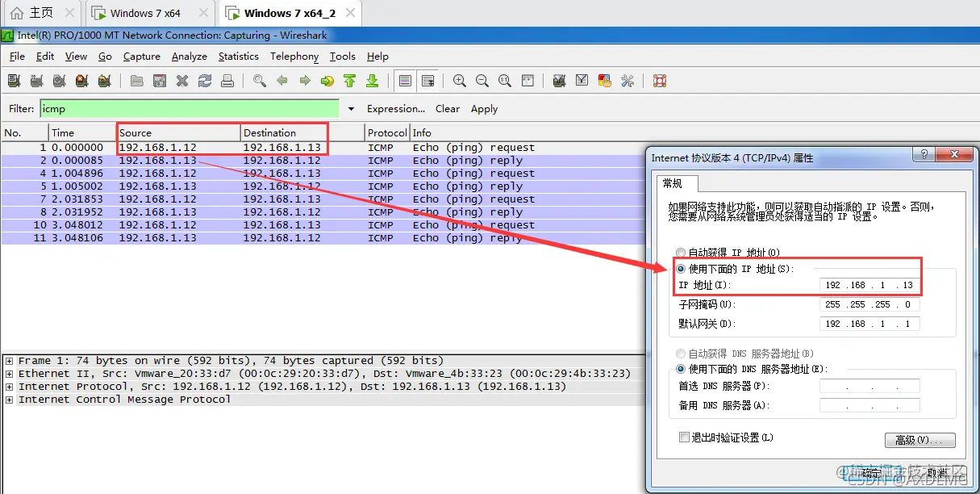Apply the display filter
Screen dimensions: 980x494
click(x=484, y=109)
